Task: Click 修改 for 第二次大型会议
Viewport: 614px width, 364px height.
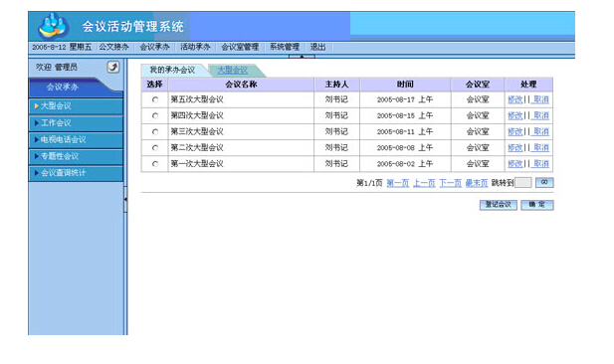Action: coord(515,148)
